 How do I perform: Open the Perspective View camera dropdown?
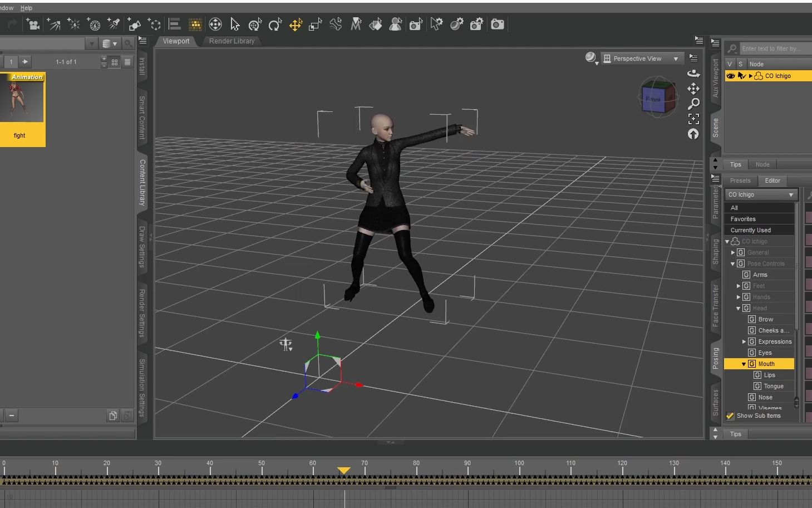[x=642, y=58]
